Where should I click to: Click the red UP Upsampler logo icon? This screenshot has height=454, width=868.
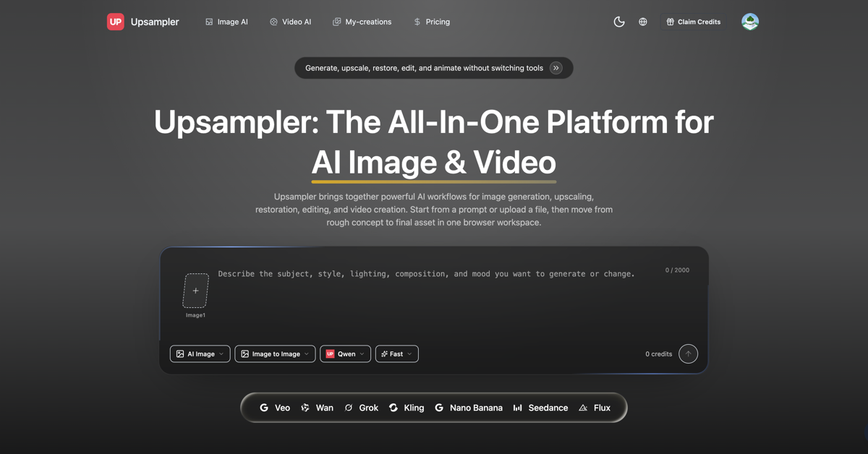[x=115, y=22]
